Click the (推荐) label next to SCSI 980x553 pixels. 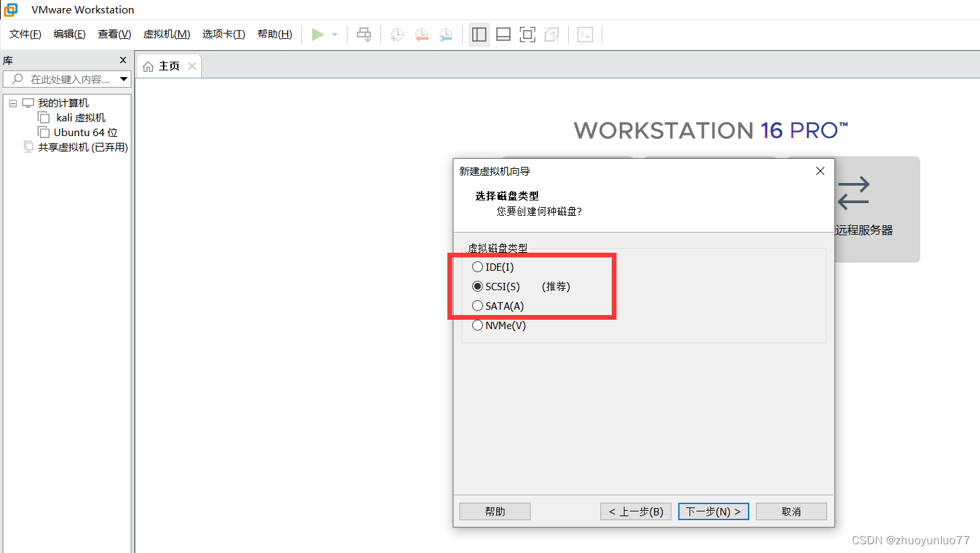click(556, 286)
